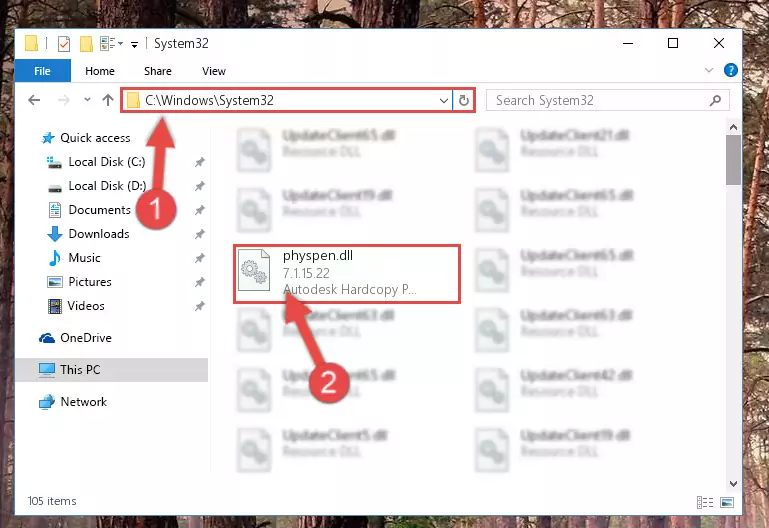This screenshot has height=528, width=769.
Task: Switch to the View ribbon tab
Action: tap(214, 71)
